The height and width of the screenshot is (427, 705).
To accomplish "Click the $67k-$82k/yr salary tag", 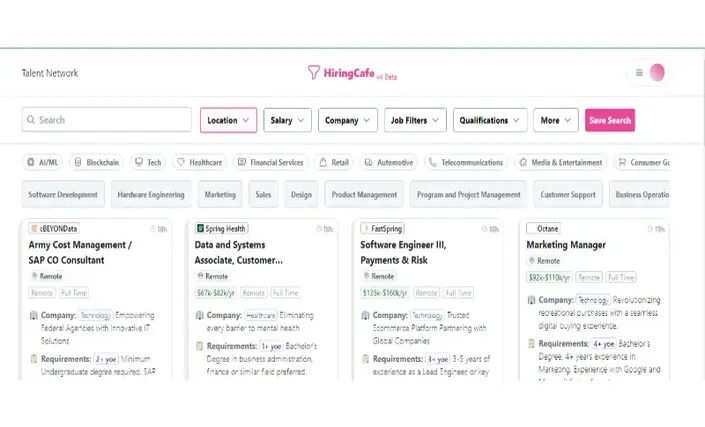I will pyautogui.click(x=216, y=293).
